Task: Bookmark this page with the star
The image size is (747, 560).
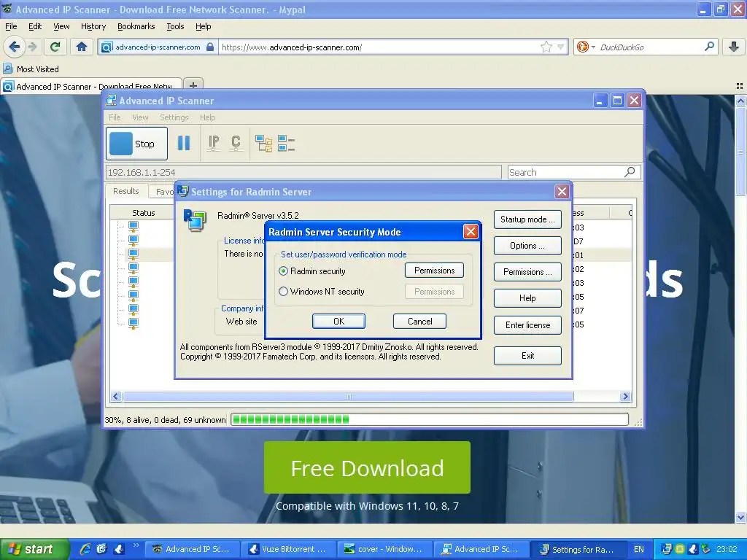Action: [x=546, y=47]
